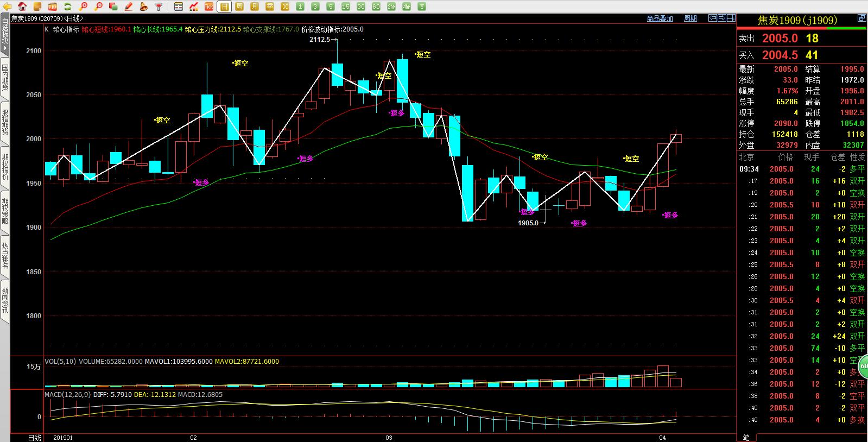Open 新闻资讯 sidebar tab
The image size is (868, 442).
(5, 301)
